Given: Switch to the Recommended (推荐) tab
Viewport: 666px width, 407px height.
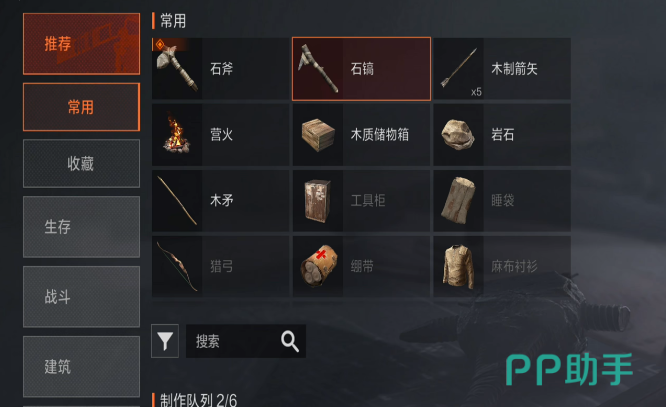Looking at the screenshot, I should [x=81, y=44].
